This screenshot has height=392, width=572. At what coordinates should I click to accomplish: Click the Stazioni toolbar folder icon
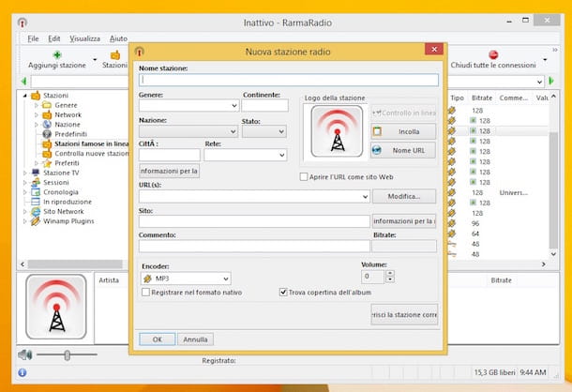coord(115,55)
